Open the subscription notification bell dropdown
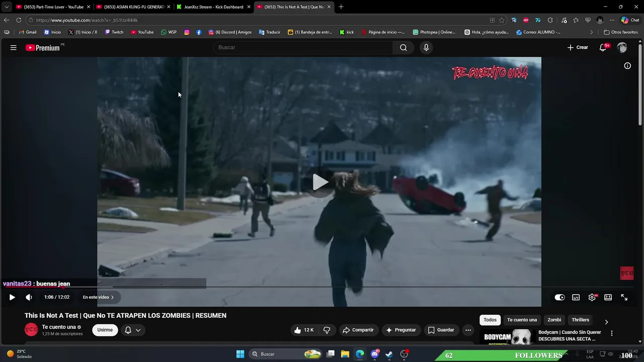This screenshot has height=362, width=644. point(133,330)
